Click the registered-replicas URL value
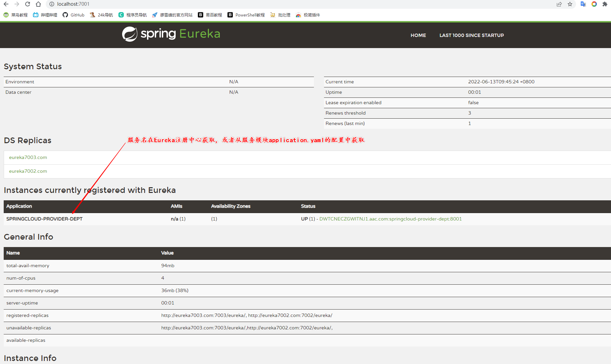This screenshot has height=364, width=611. point(247,315)
